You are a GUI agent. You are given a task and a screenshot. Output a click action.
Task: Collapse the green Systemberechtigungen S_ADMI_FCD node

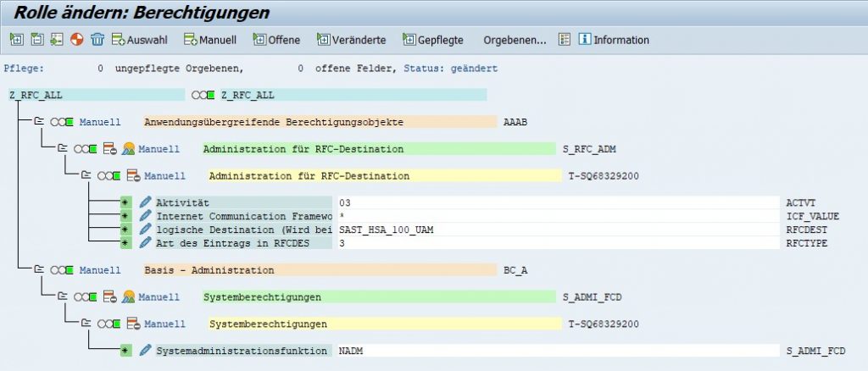[63, 297]
